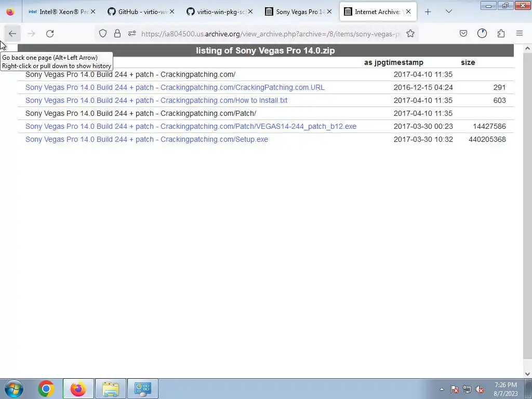
Task: Open the Firefox hamburger application menu
Action: [520, 33]
